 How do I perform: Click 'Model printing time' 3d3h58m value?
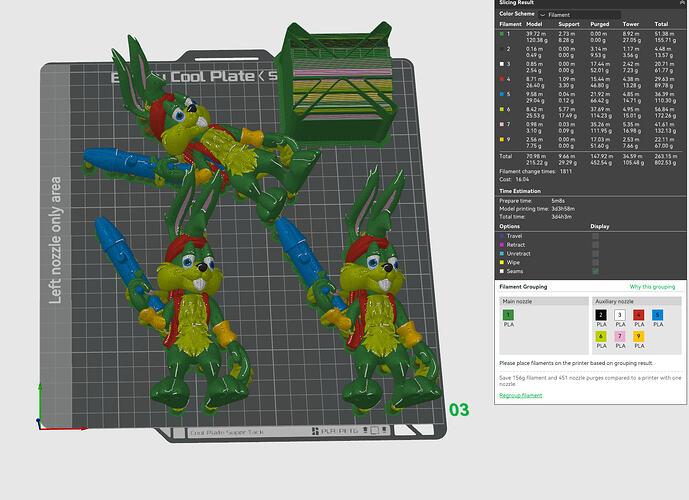click(563, 209)
